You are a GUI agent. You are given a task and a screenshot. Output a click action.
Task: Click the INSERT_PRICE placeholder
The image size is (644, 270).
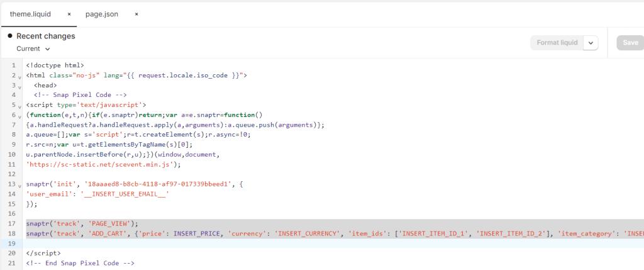[197, 233]
